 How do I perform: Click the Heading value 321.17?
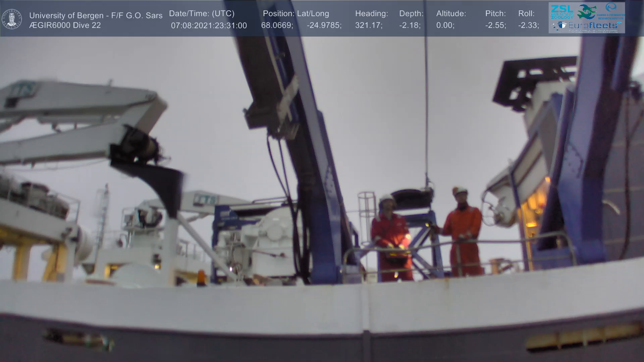(x=369, y=25)
